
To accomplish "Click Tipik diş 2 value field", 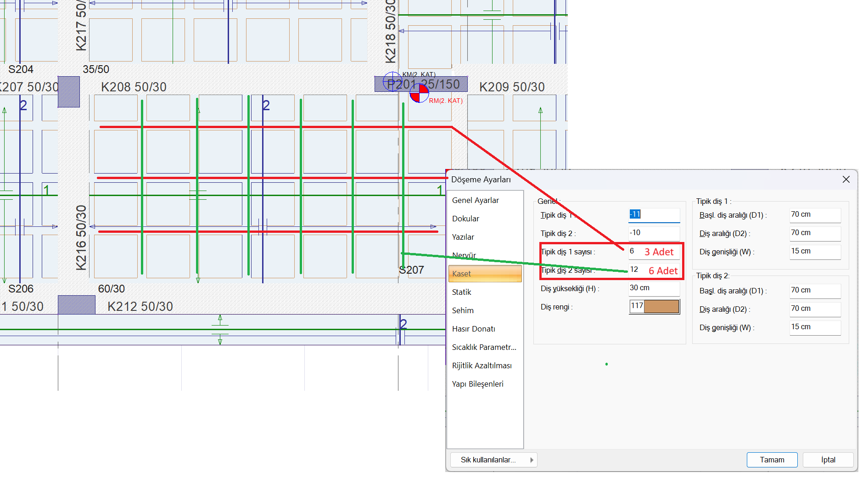I will click(654, 233).
